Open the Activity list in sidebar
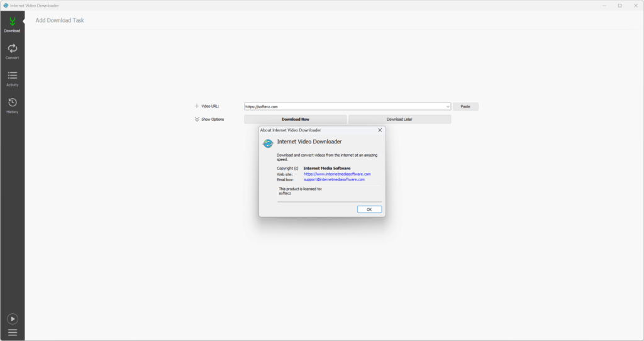Viewport: 644px width, 341px height. [13, 79]
